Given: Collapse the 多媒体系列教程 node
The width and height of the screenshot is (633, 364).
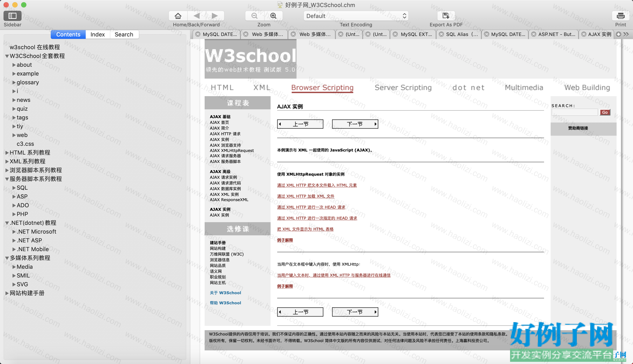Looking at the screenshot, I should click(x=7, y=258).
